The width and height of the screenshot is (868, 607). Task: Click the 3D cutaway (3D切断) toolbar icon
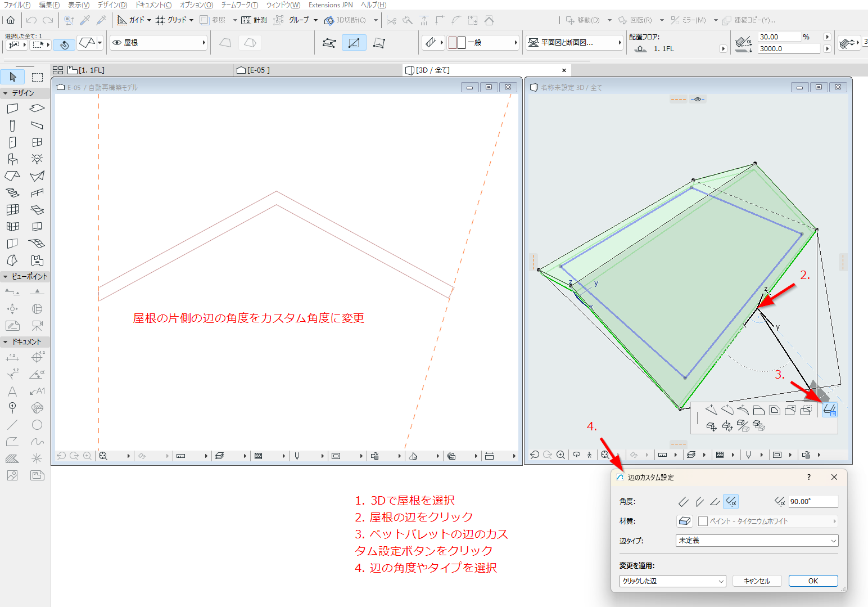pos(345,20)
